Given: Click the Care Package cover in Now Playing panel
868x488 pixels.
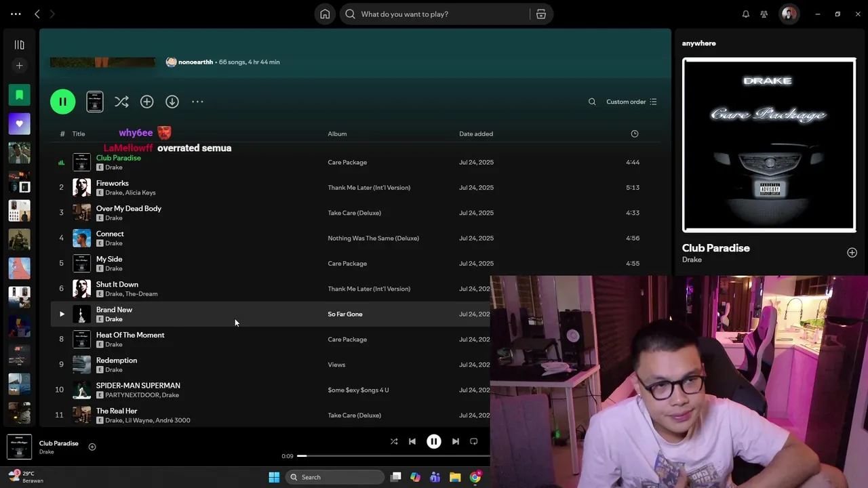Looking at the screenshot, I should coord(769,145).
